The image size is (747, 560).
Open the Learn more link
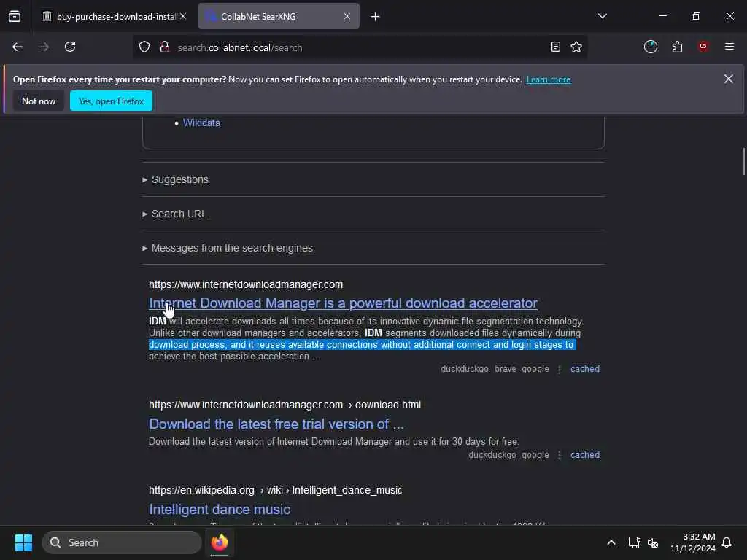[549, 79]
